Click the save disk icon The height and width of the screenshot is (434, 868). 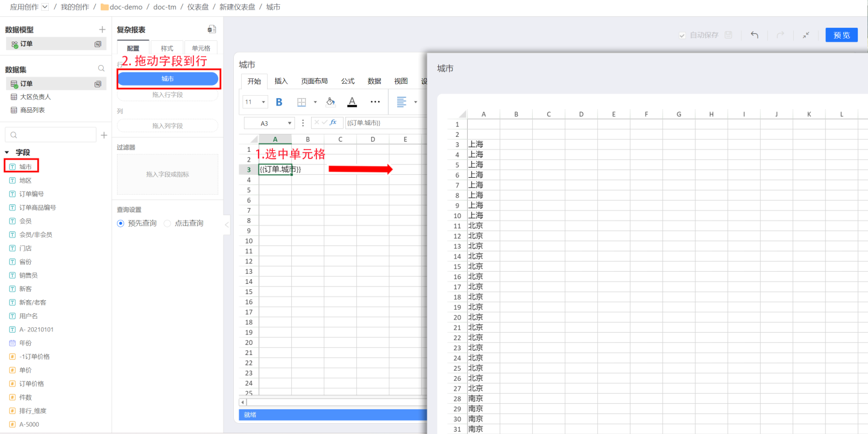728,35
